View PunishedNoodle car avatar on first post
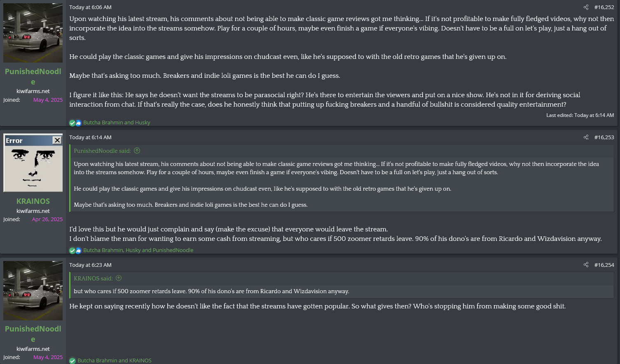The height and width of the screenshot is (364, 620). tap(33, 33)
